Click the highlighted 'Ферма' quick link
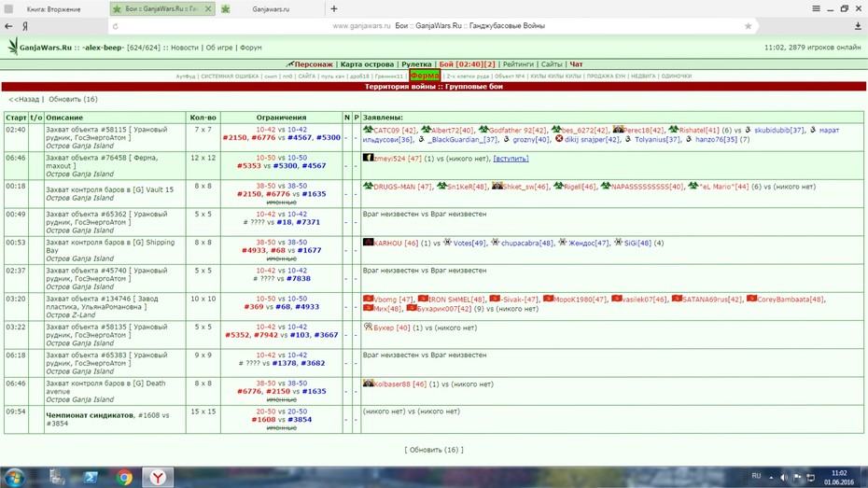The height and width of the screenshot is (488, 868). tap(425, 76)
